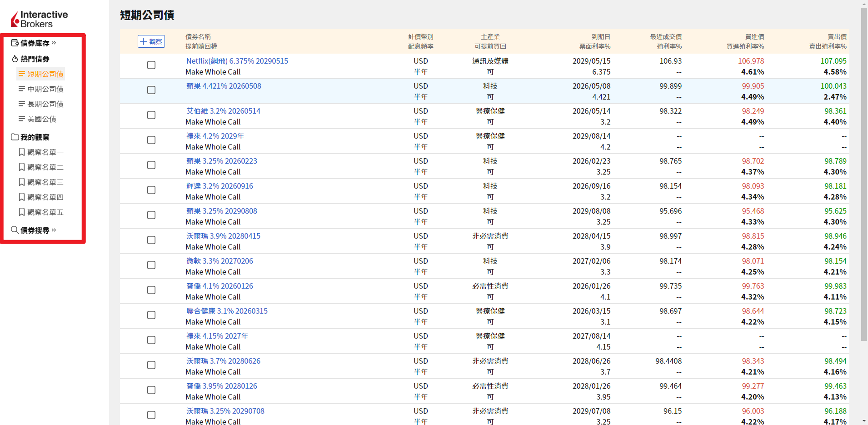Viewport: 868px width, 425px height.
Task: Open 寶僑 3.95% 20280126 bond link
Action: (222, 386)
